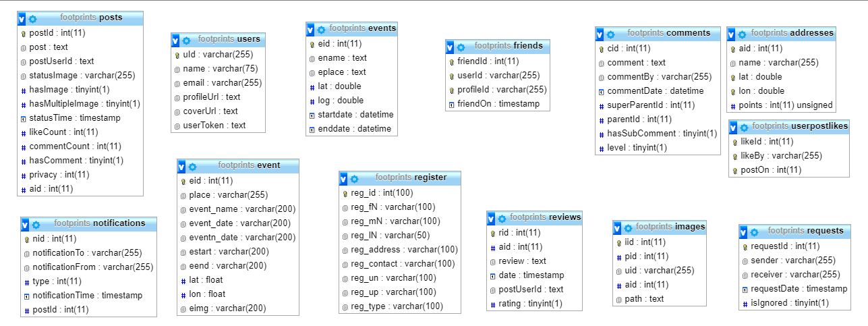
Task: Collapse the requests table with its V toggle
Action: 743,232
